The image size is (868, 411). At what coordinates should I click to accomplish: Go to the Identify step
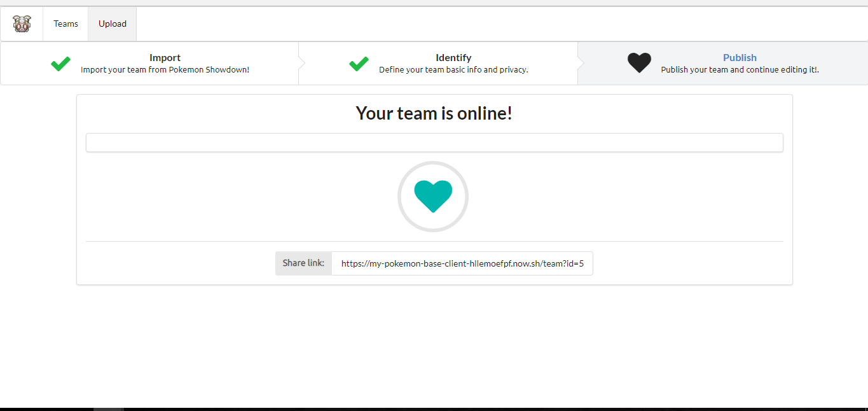[438, 63]
